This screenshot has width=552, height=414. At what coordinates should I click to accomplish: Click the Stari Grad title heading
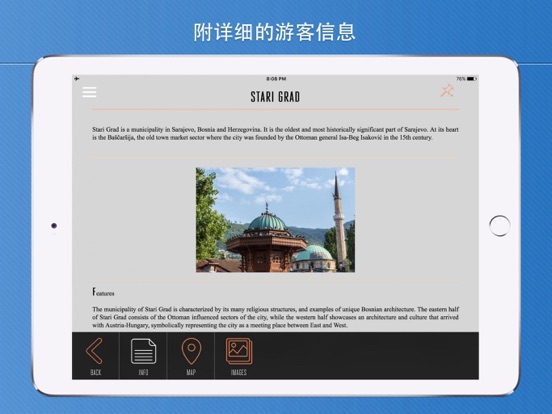pyautogui.click(x=275, y=97)
